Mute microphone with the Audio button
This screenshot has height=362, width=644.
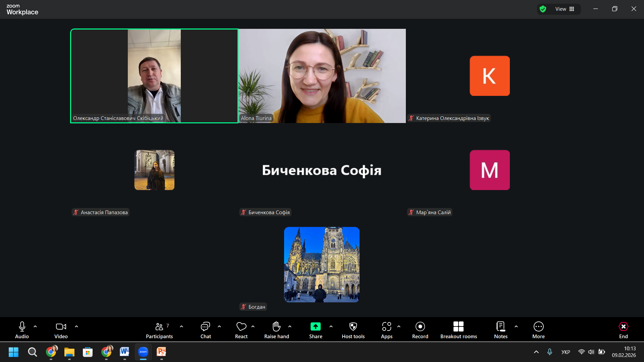22,326
